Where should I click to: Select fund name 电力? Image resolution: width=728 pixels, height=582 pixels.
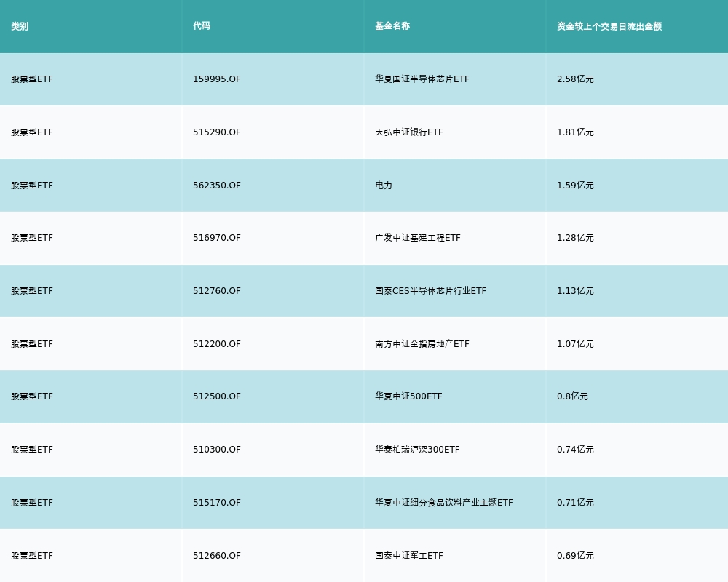[384, 186]
